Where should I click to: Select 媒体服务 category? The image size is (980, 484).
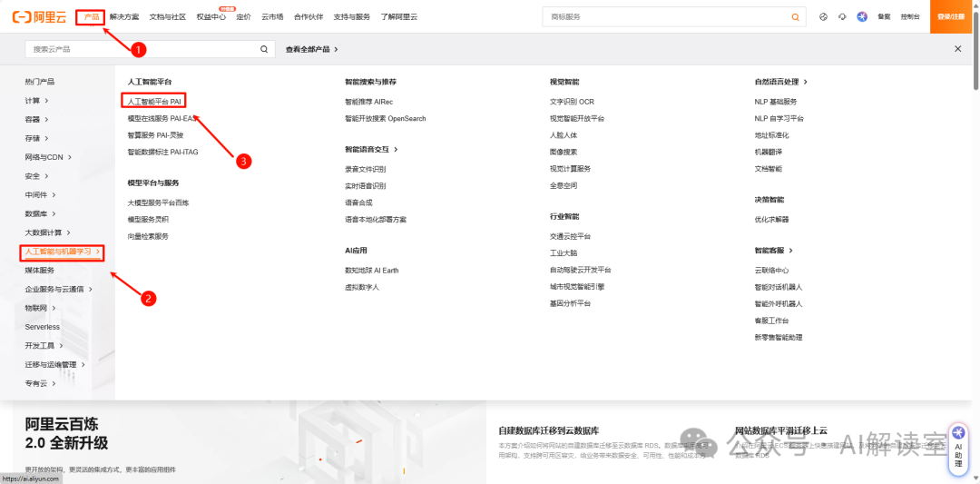click(x=40, y=270)
